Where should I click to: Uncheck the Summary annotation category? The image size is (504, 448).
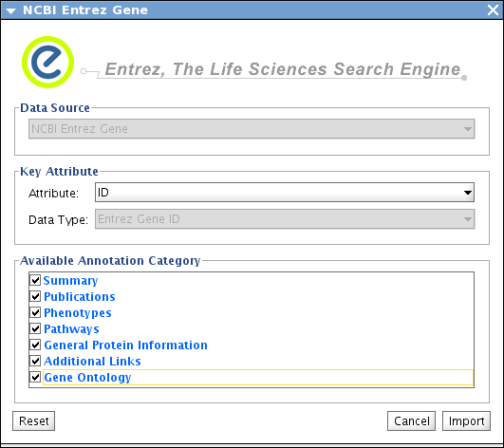[35, 280]
